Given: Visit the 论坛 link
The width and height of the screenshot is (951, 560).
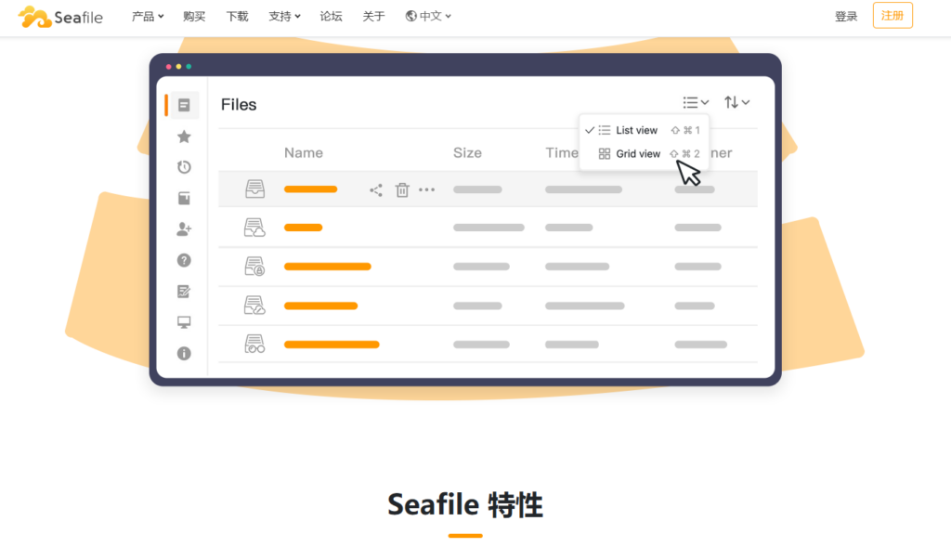Looking at the screenshot, I should pos(332,17).
